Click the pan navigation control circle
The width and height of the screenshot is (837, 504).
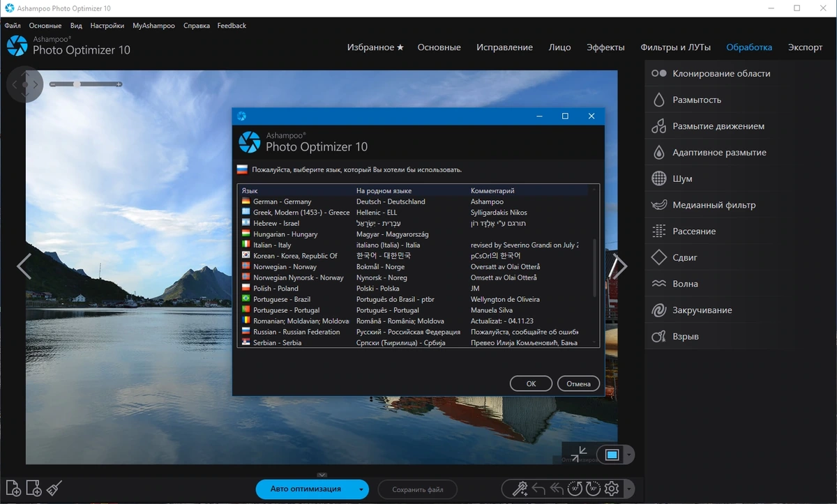[25, 84]
